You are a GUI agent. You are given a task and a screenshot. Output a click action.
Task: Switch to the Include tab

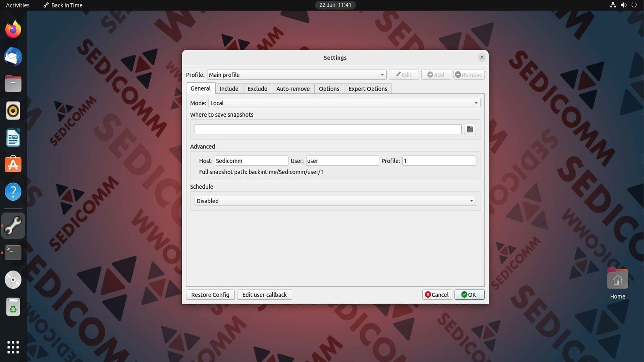point(229,89)
